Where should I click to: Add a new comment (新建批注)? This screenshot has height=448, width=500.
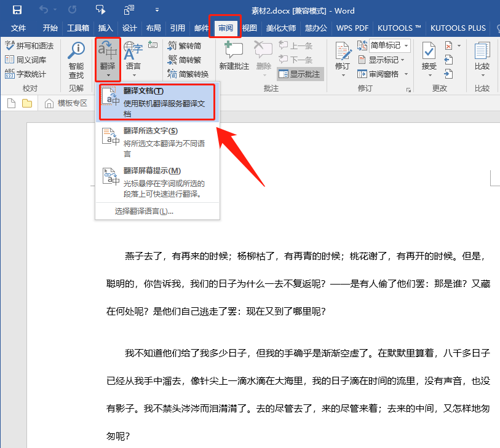click(234, 59)
